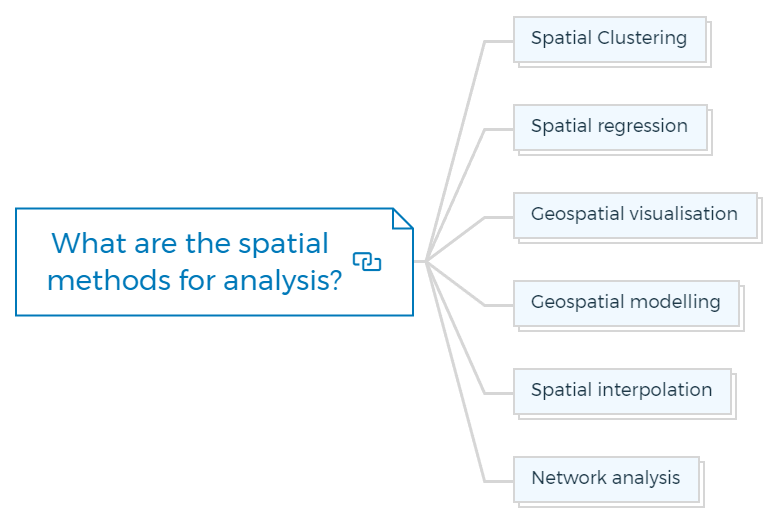This screenshot has width=777, height=522.
Task: Open the Geospatial visualisation node
Action: point(635,215)
